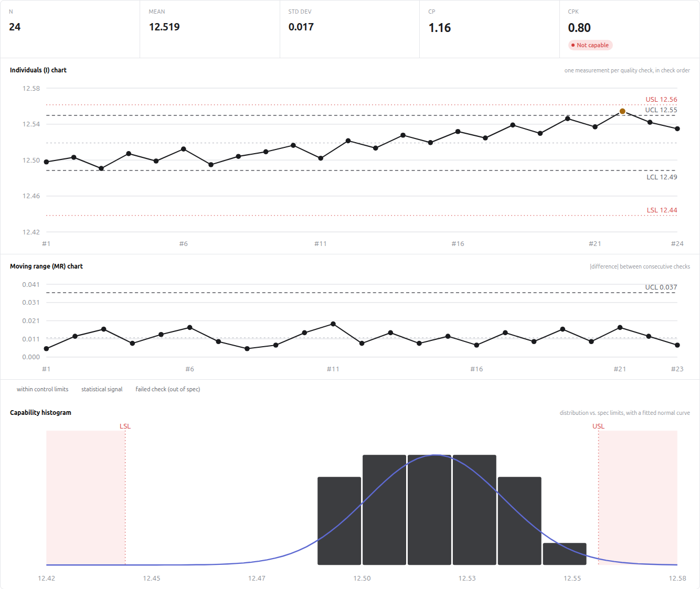Image resolution: width=700 pixels, height=589 pixels.
Task: Click the 'LSL 12.44' limit label
Action: pos(662,210)
